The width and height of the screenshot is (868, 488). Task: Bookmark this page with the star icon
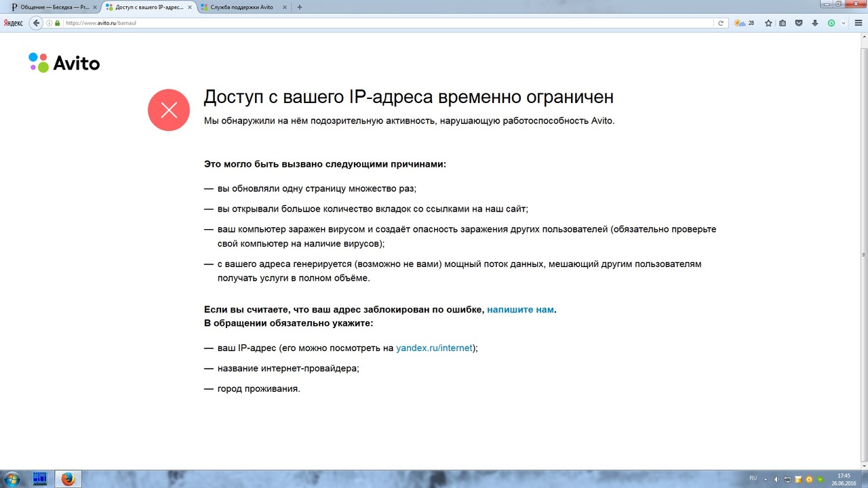tap(768, 23)
